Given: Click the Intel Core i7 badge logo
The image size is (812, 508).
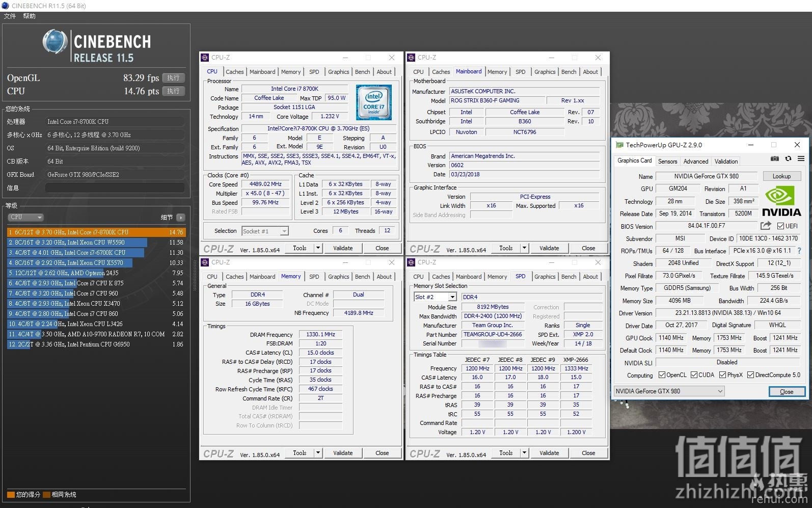Looking at the screenshot, I should tap(374, 102).
